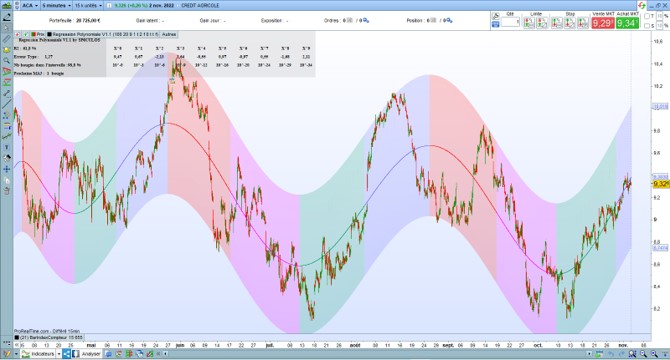Click the red-green refresh arrows icon
Image resolution: width=670 pixels, height=360 pixels.
click(641, 6)
